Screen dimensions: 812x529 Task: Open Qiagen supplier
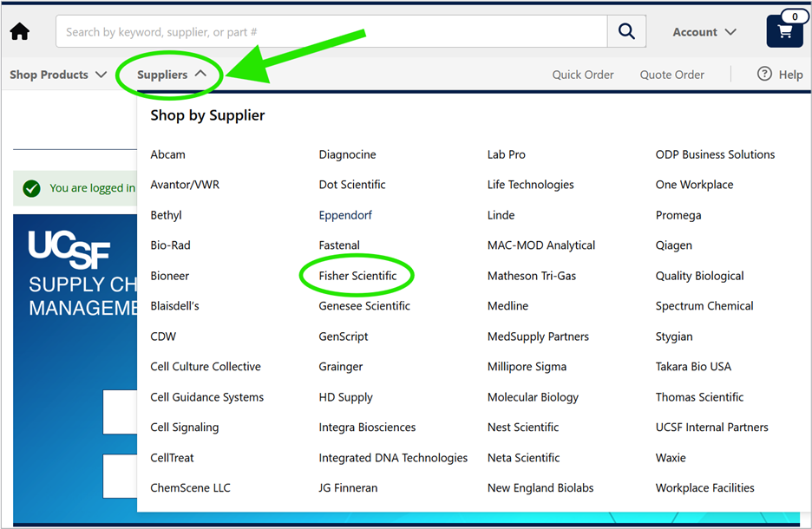(674, 245)
